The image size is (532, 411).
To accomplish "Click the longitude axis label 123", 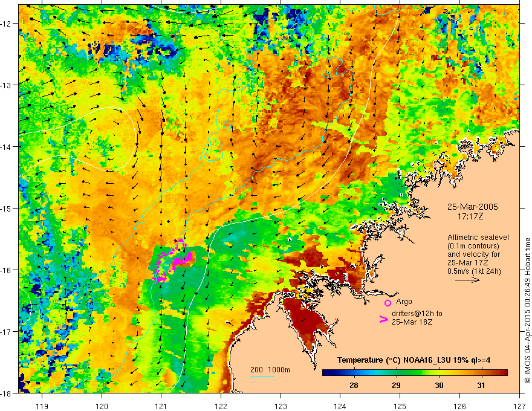I will (x=281, y=406).
